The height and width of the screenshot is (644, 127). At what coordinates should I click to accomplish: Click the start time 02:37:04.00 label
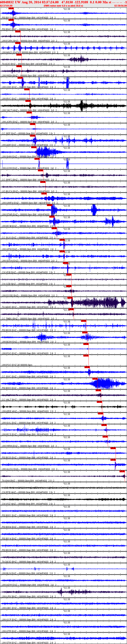[x=6, y=6]
